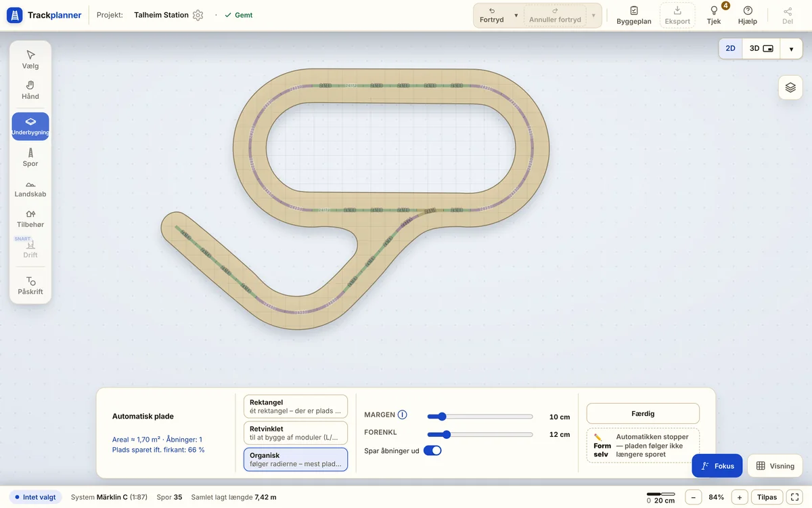The width and height of the screenshot is (812, 508).
Task: Open the Hjælp help menu
Action: point(748,15)
